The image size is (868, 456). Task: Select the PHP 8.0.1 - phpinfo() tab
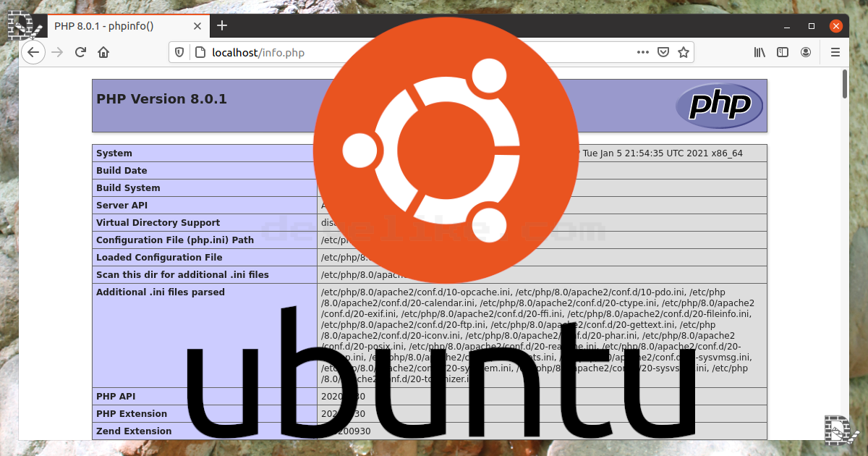[x=129, y=26]
